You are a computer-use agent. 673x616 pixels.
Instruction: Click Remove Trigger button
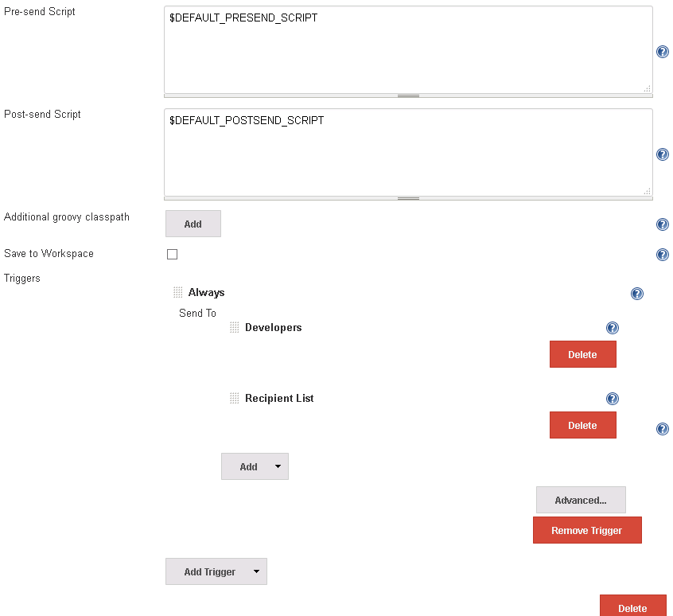coord(587,530)
